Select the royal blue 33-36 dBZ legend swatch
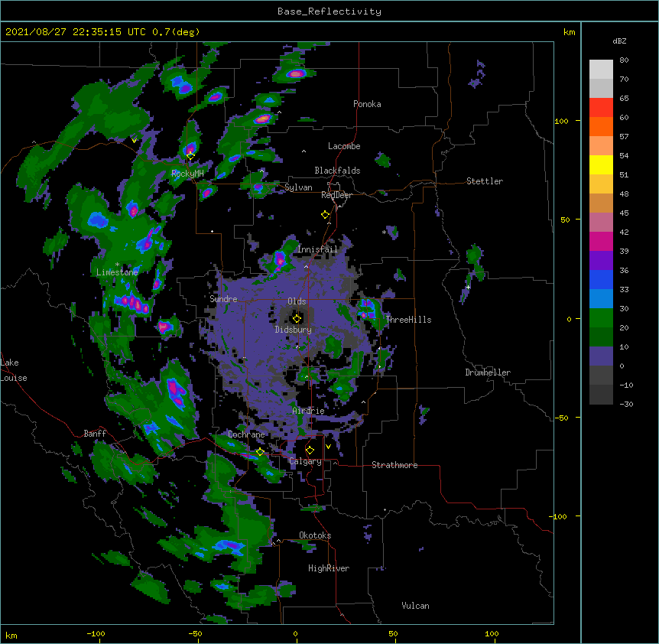659x644 pixels. (x=601, y=279)
